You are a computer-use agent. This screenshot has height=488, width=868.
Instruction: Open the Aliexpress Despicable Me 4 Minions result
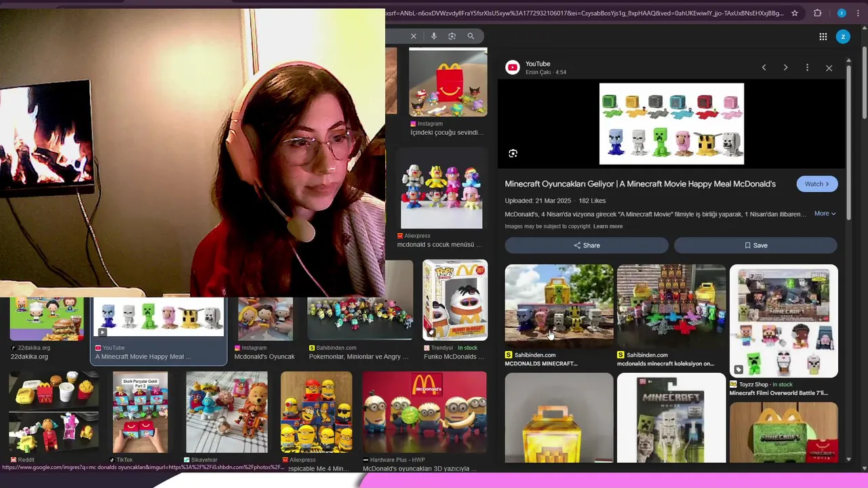pyautogui.click(x=316, y=412)
